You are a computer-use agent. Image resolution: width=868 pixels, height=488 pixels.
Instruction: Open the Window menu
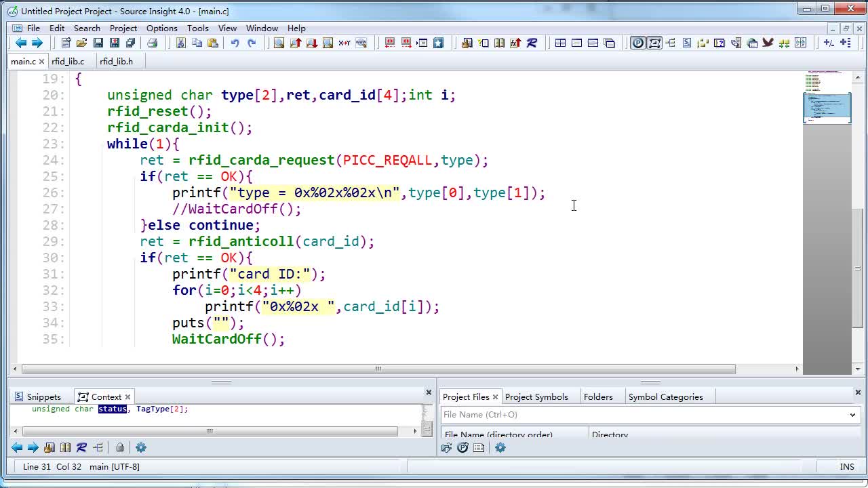pyautogui.click(x=262, y=28)
